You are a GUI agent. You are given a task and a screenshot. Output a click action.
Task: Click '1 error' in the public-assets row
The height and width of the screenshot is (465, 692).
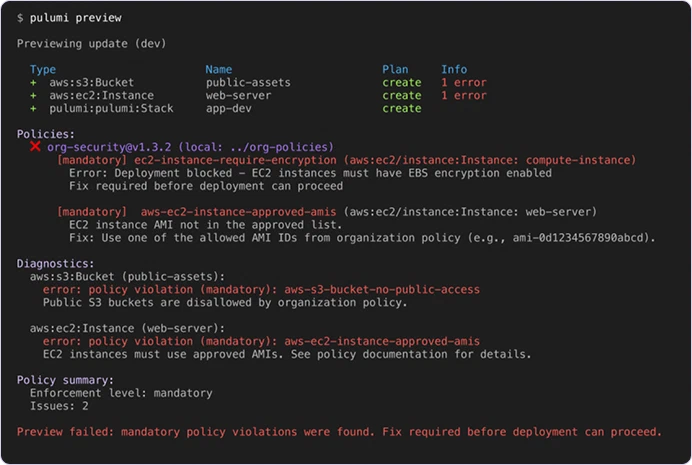(x=464, y=82)
